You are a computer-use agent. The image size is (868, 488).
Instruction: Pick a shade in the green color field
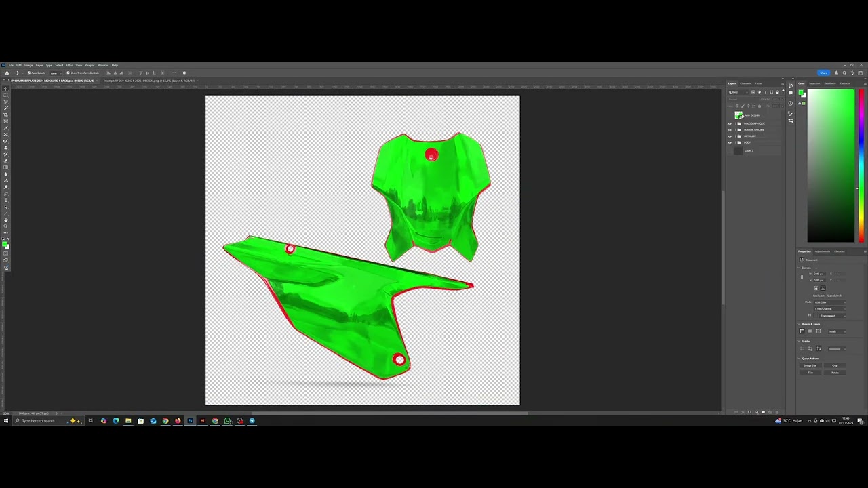(831, 165)
